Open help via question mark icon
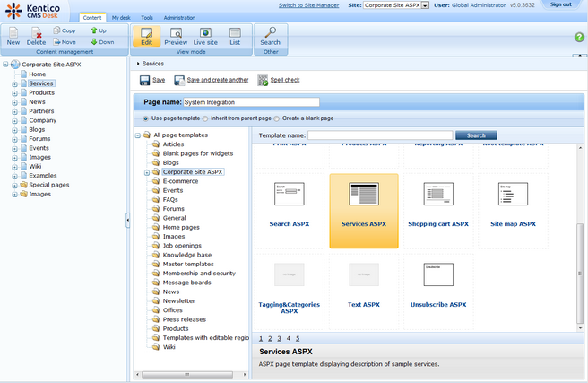Viewport: 588px width, 383px height. coord(578,37)
